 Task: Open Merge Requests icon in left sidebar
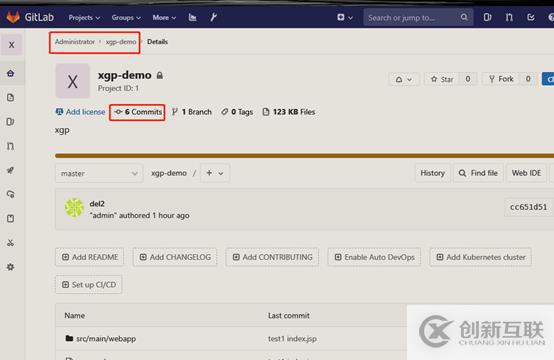(x=11, y=146)
